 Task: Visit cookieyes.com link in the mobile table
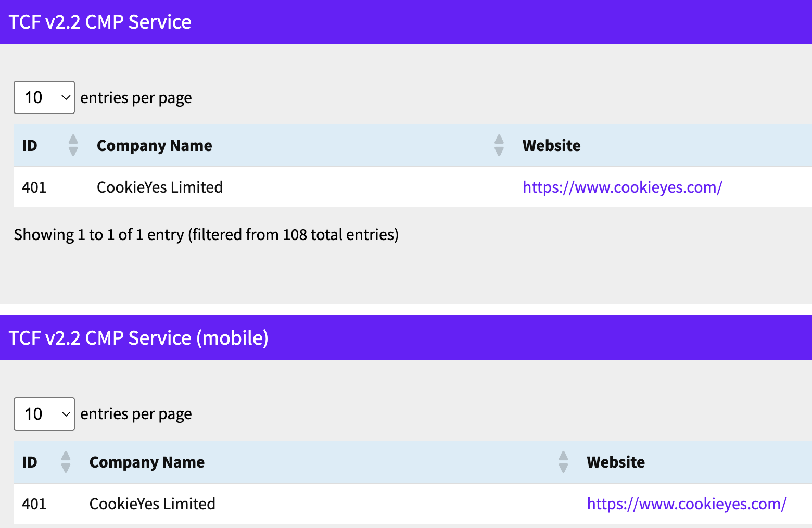(687, 504)
